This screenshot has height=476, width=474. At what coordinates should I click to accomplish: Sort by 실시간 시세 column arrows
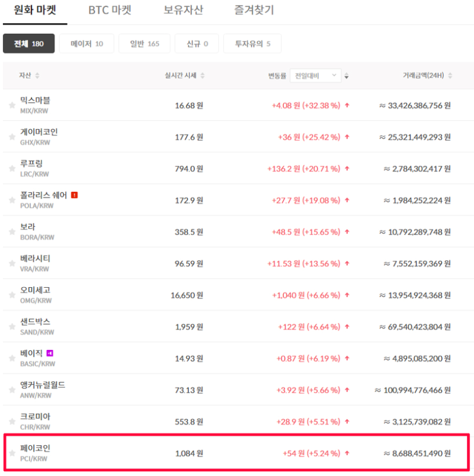203,75
